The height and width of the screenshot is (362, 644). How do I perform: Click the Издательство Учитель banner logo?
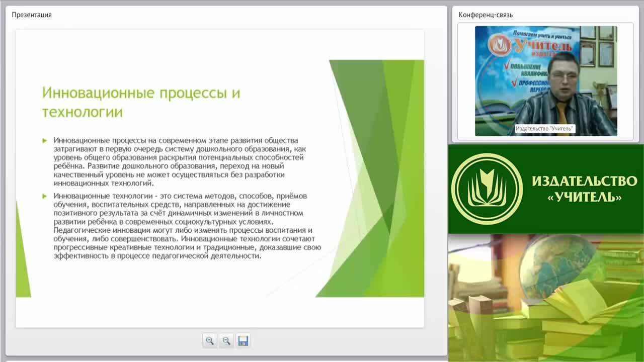(486, 189)
